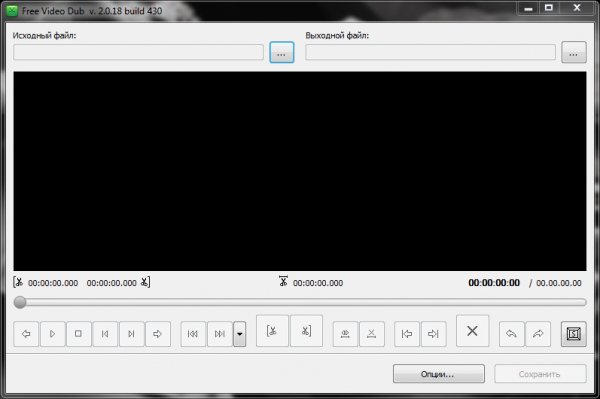Click the Исходный файл path field
Image resolution: width=600 pixels, height=399 pixels.
click(x=139, y=52)
